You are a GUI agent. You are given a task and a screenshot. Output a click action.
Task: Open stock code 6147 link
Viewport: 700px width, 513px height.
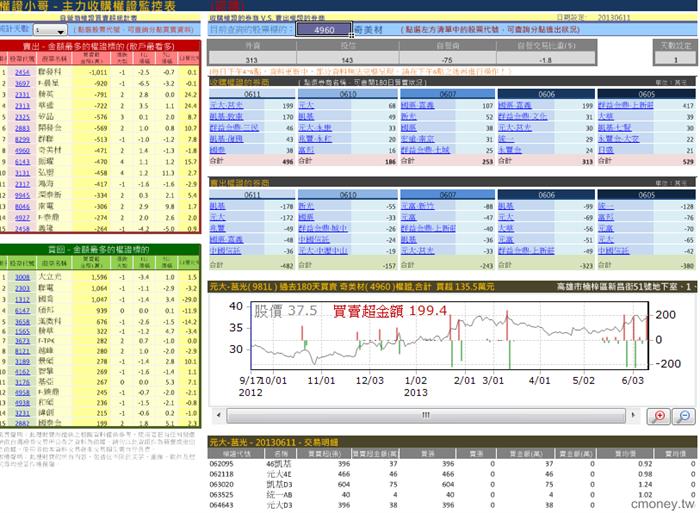click(22, 311)
